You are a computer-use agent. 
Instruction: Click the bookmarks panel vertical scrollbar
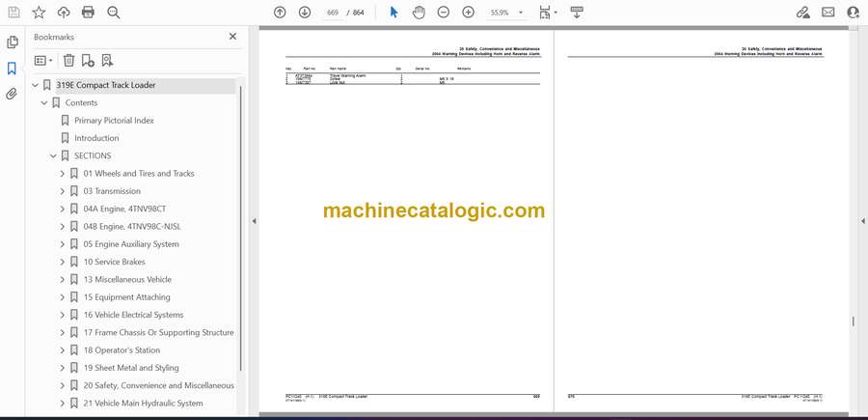point(241,228)
